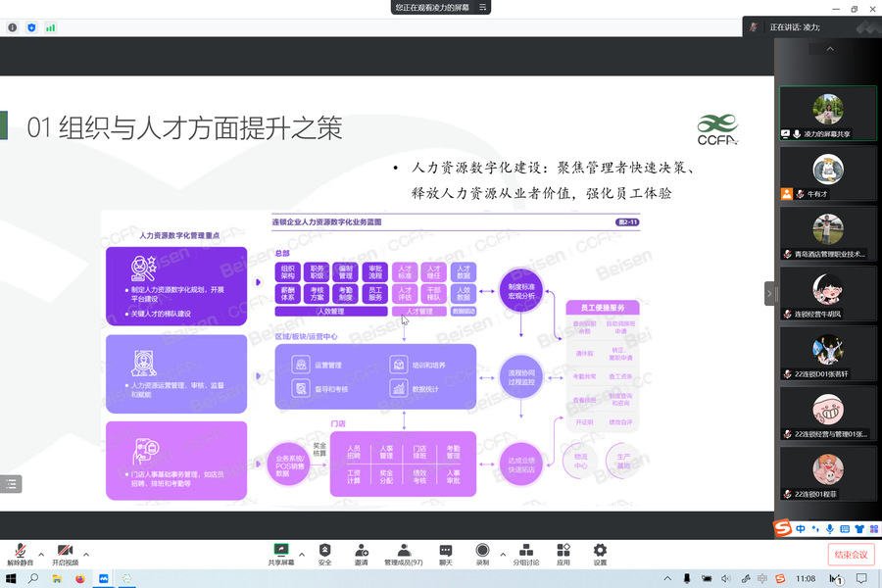The height and width of the screenshot is (588, 882).
Task: Open 管理成员(97) member list
Action: pyautogui.click(x=403, y=553)
